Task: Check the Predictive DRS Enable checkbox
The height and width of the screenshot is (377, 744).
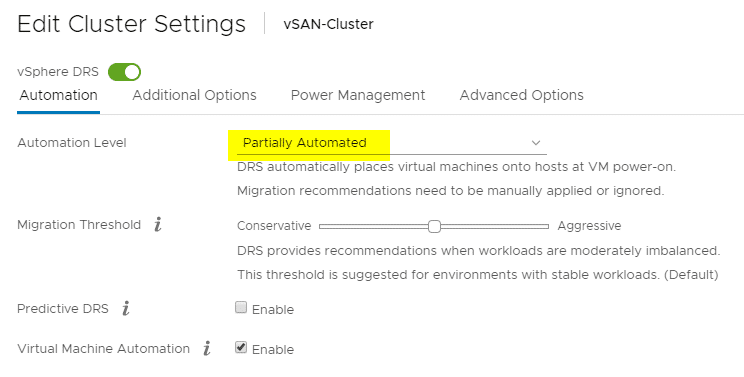Action: [x=241, y=308]
